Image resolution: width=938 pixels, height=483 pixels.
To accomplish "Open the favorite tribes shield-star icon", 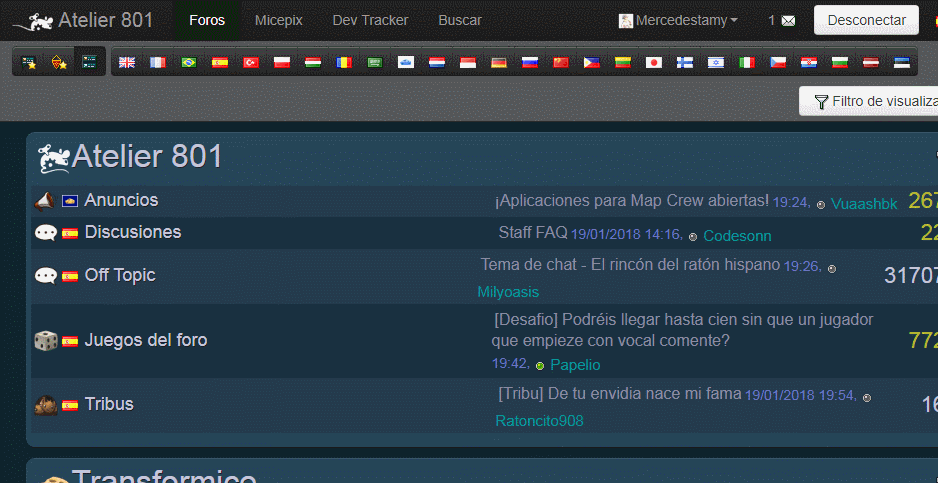I will 59,62.
